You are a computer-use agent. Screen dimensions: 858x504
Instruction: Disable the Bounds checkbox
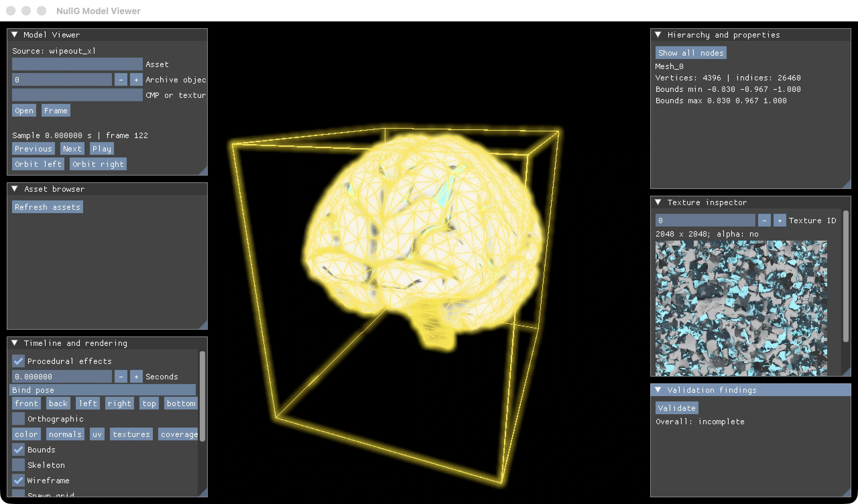(x=18, y=449)
